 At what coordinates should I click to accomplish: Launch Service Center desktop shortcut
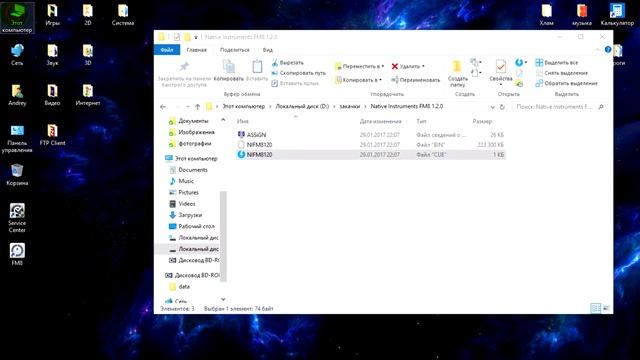point(17,218)
